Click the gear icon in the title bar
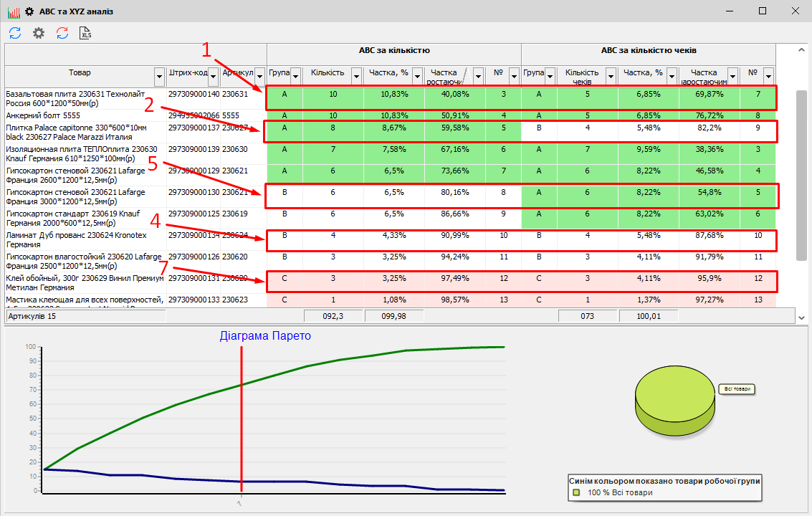 [x=29, y=11]
